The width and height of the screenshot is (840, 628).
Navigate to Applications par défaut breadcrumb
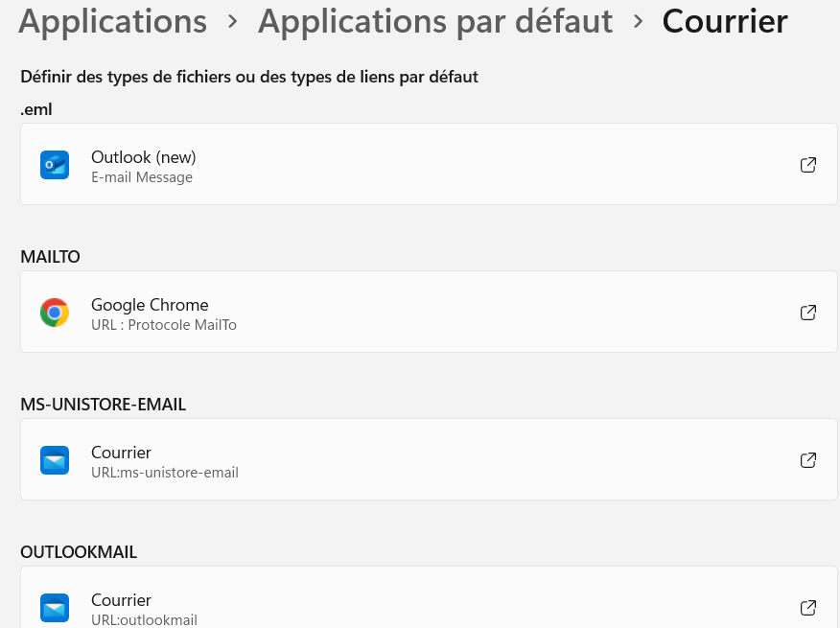435,22
